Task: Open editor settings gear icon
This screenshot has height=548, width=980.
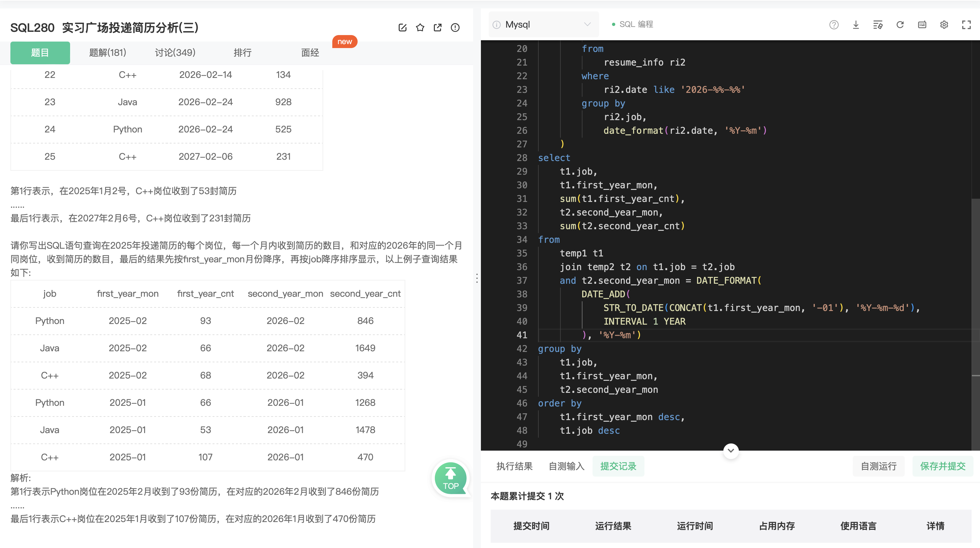Action: (x=944, y=25)
